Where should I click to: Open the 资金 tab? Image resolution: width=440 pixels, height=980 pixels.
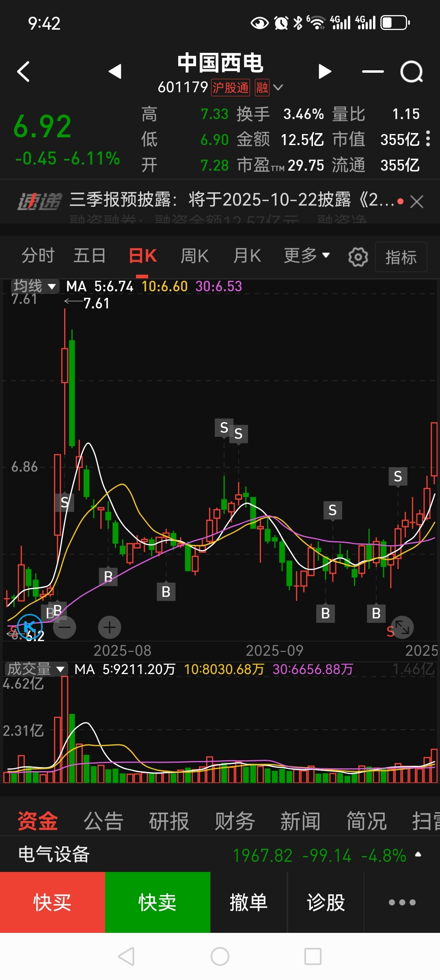pos(37,821)
